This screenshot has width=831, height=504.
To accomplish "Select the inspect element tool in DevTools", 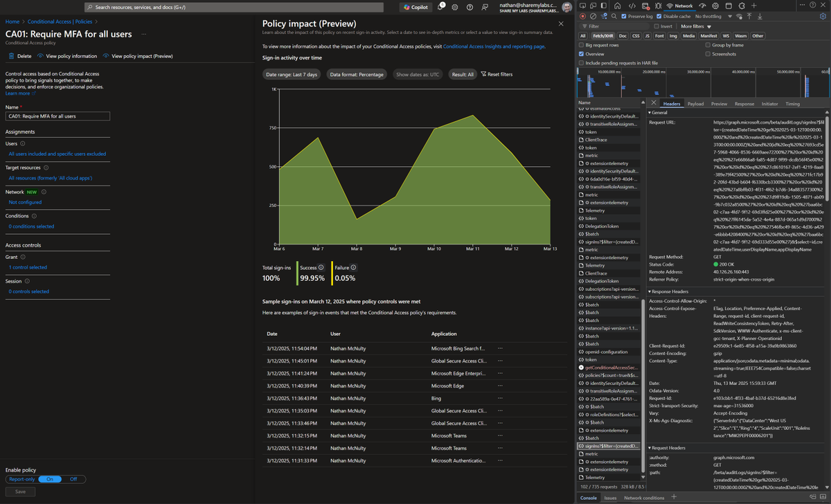I will click(582, 6).
